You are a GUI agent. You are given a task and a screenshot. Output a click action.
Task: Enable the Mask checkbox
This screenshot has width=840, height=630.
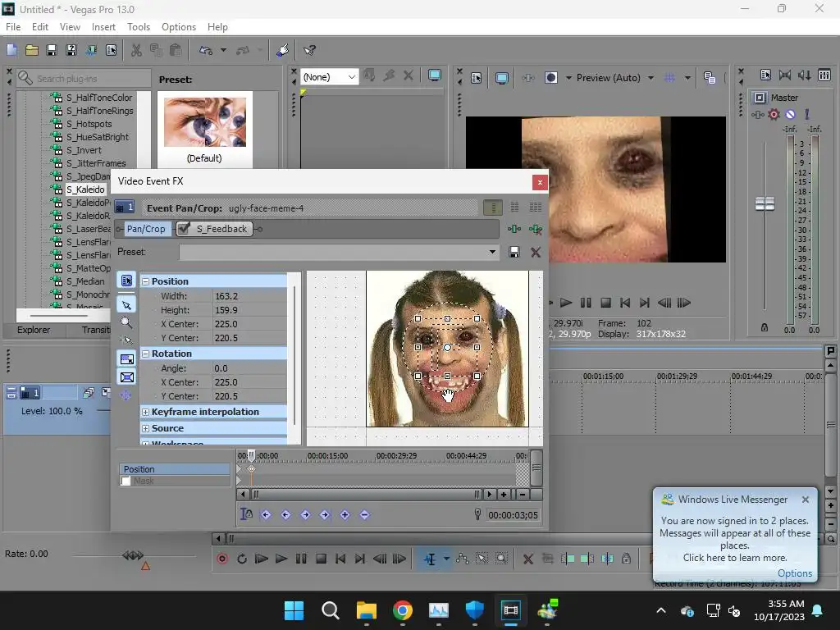pos(126,482)
